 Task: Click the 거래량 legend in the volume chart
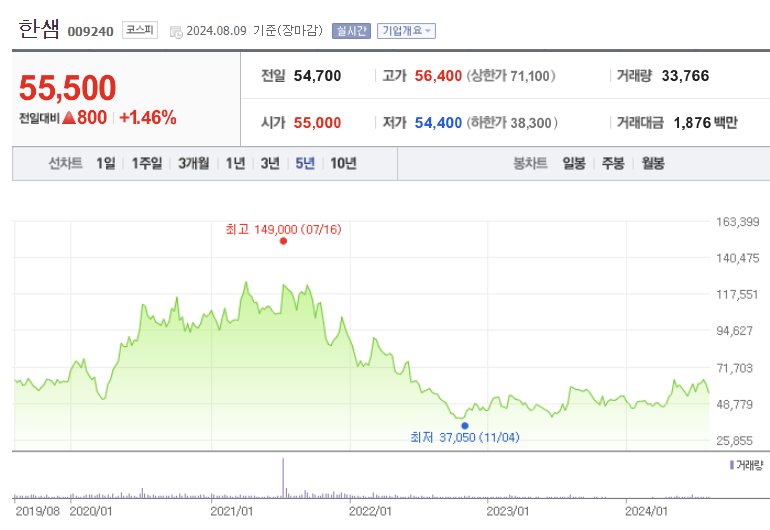pos(746,465)
